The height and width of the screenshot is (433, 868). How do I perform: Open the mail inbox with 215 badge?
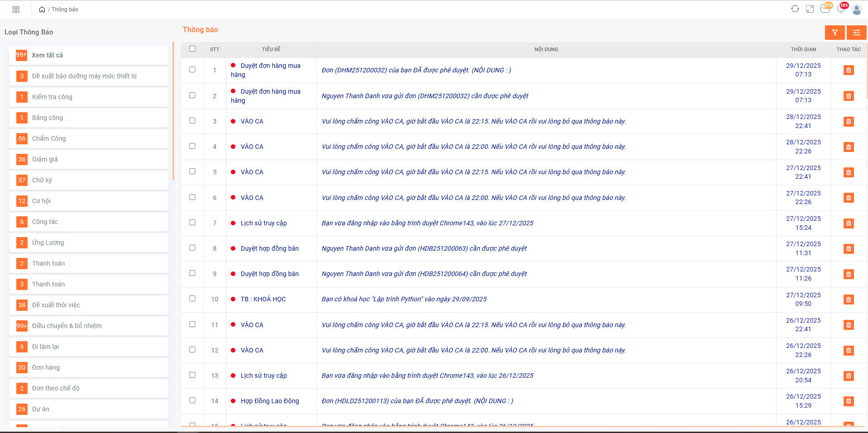tap(825, 9)
